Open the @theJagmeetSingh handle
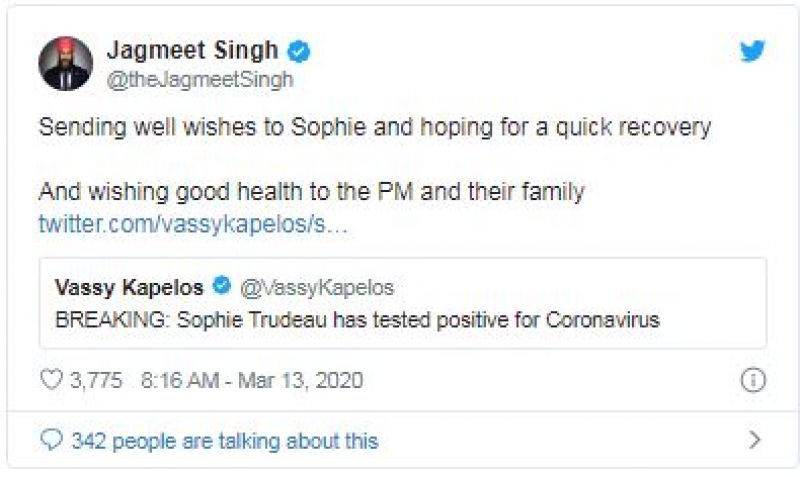The height and width of the screenshot is (477, 800). point(199,80)
